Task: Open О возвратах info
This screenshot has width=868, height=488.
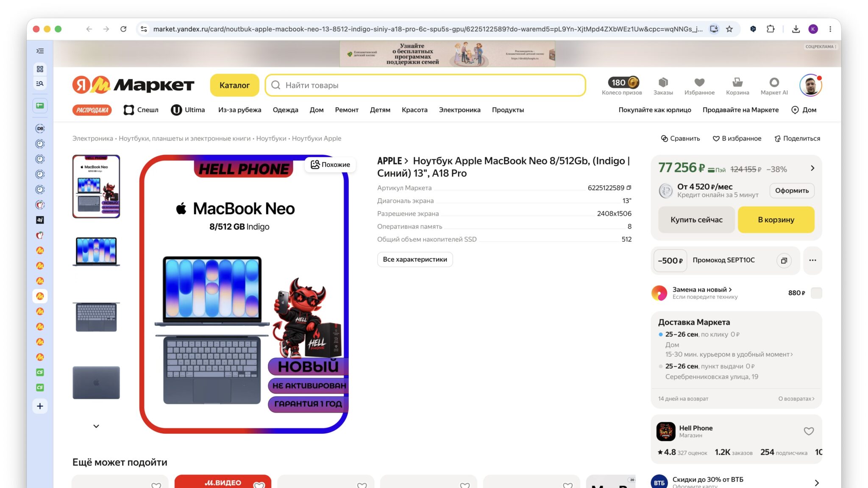Action: coord(796,399)
